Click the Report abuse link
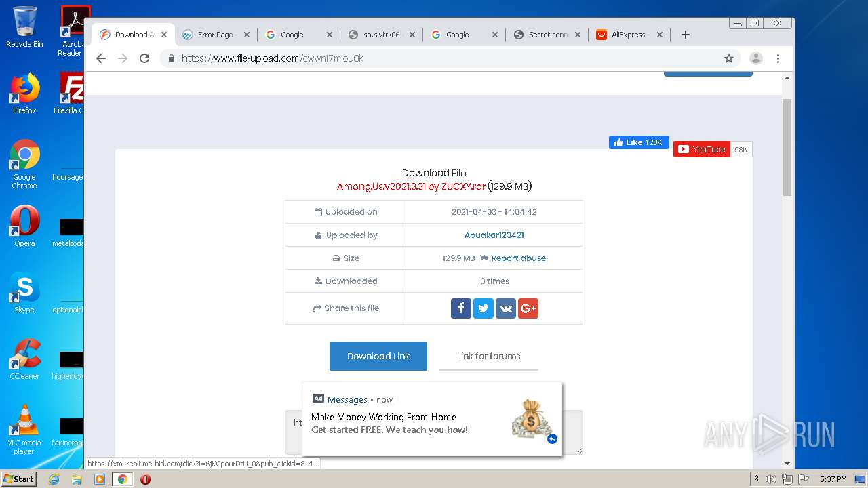Viewport: 868px width, 488px height. 519,258
